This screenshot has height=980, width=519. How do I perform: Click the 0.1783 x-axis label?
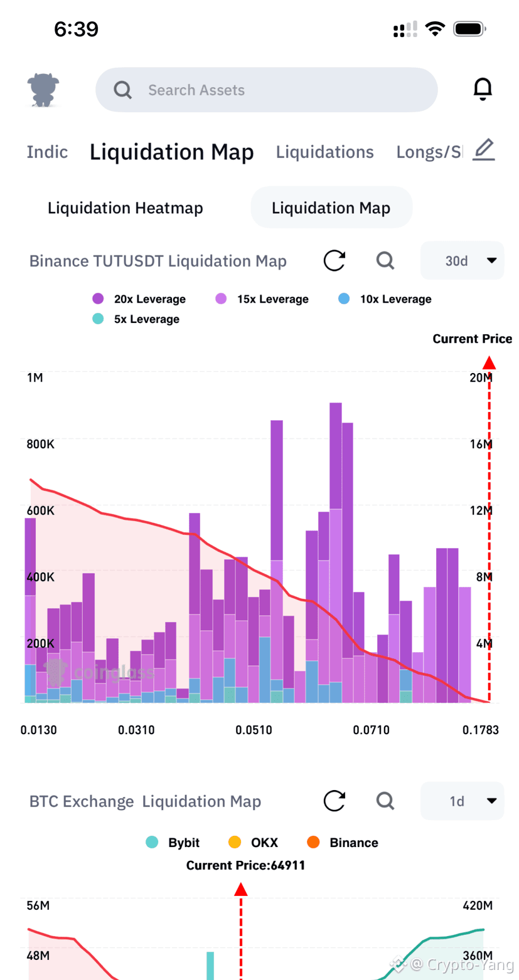pos(479,730)
